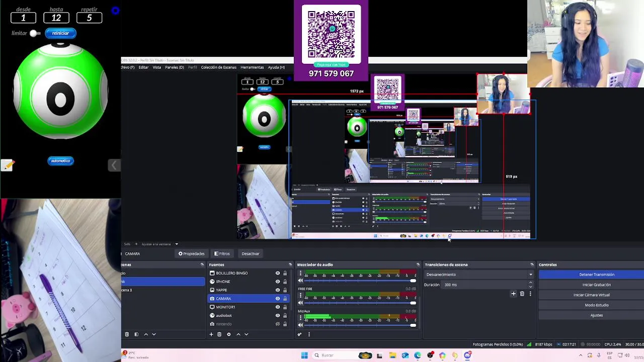Toggle the lock on MONITOR1 source
Screen dimensions: 644x362
click(285, 307)
